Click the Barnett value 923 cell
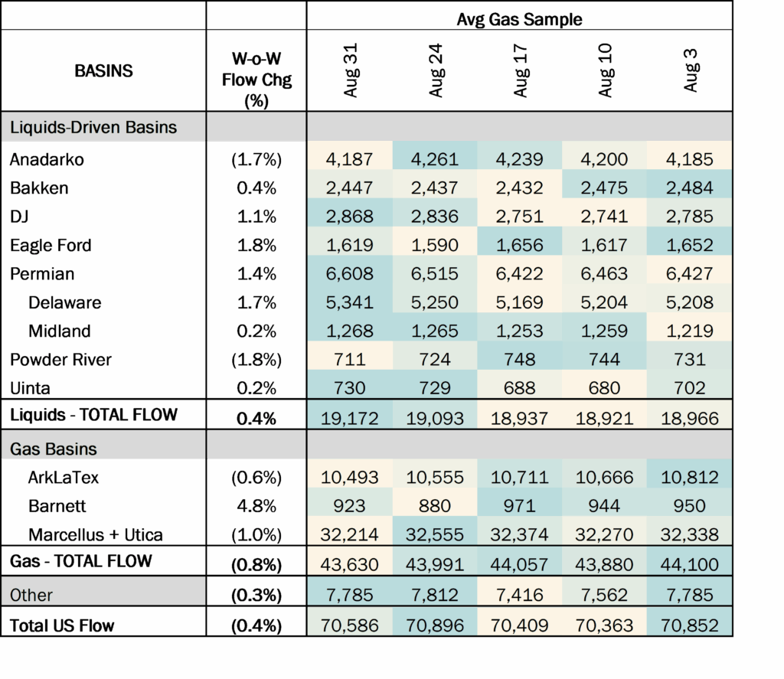The width and height of the screenshot is (784, 679). (351, 505)
